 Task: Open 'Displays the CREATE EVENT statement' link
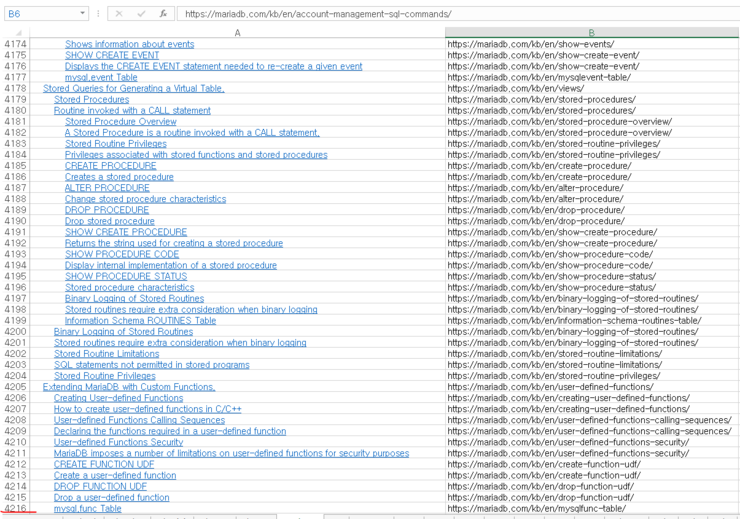pyautogui.click(x=213, y=66)
